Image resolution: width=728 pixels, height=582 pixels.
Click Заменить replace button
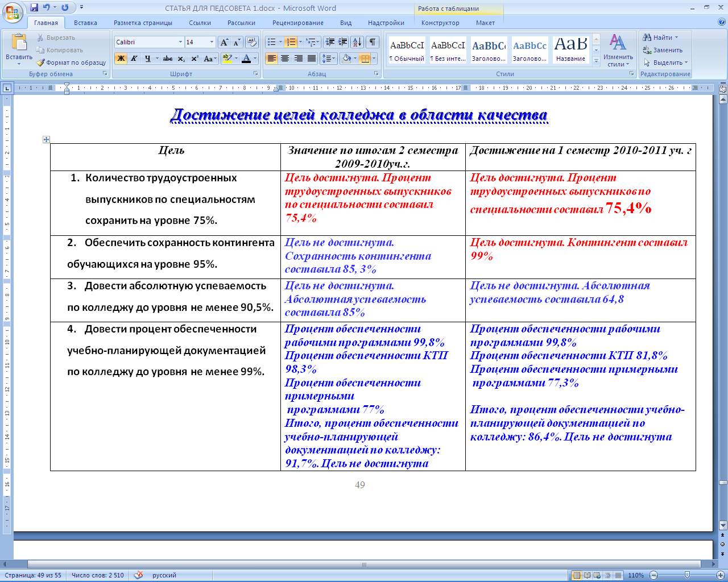[x=663, y=50]
